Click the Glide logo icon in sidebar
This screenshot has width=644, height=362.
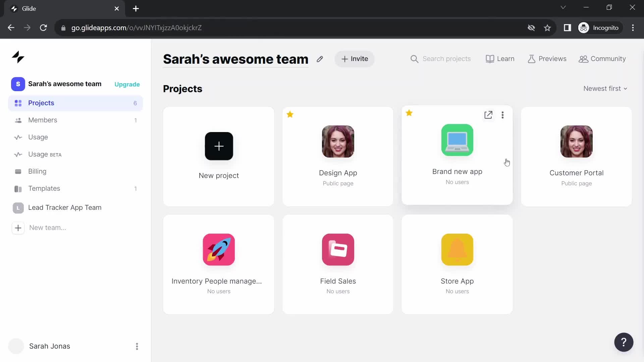(x=18, y=57)
